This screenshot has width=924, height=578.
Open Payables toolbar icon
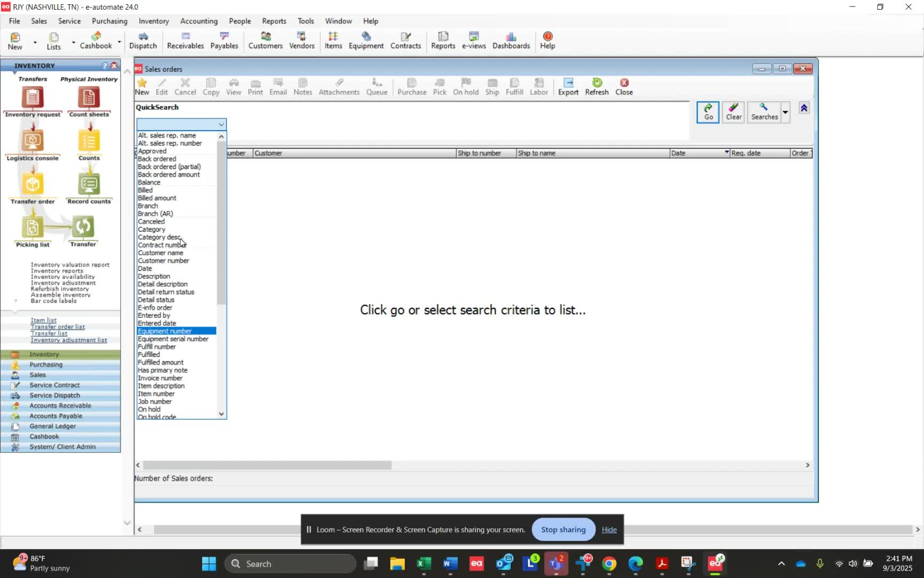pyautogui.click(x=224, y=40)
